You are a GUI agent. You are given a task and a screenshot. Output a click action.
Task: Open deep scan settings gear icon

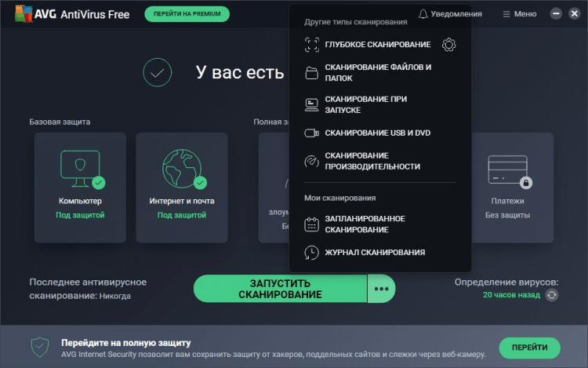(x=448, y=45)
